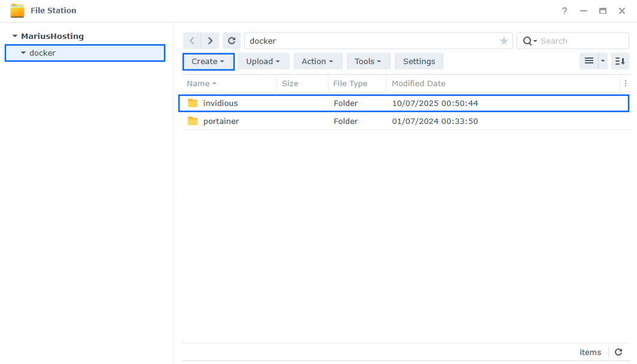Sort files by Modified Date column
Viewport: 637px width, 364px height.
(x=418, y=83)
